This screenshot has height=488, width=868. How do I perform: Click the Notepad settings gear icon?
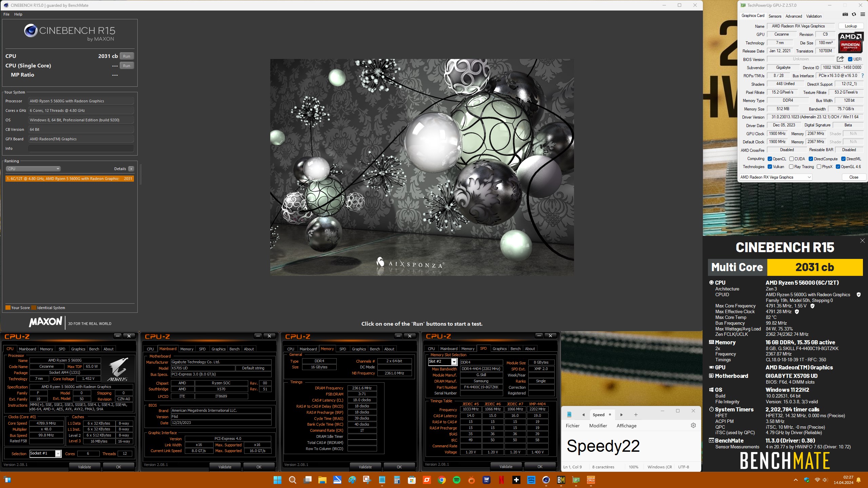tap(693, 425)
